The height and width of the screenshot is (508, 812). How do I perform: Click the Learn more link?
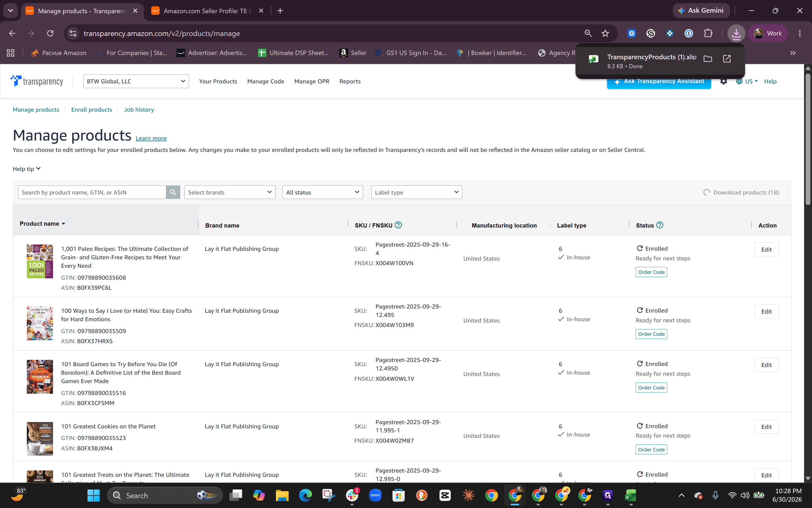coord(151,138)
